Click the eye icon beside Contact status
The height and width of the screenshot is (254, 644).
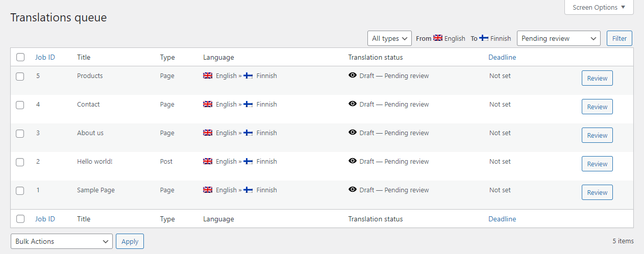352,104
